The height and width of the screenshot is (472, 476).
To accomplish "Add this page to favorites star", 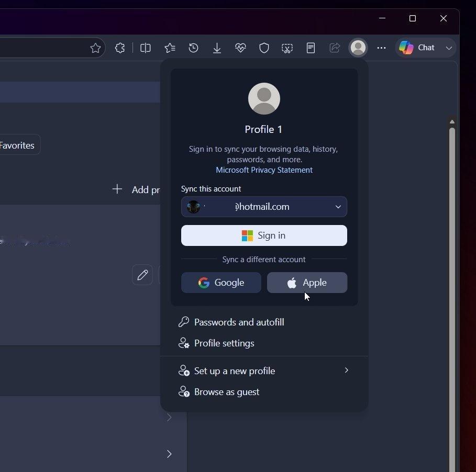I will click(x=95, y=48).
